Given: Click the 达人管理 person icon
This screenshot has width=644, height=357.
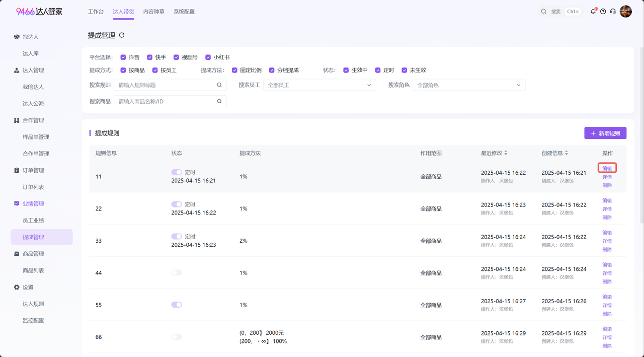Looking at the screenshot, I should [17, 70].
